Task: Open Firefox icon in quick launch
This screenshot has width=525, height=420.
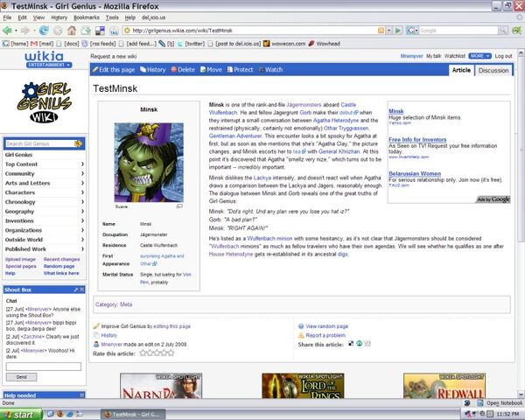Action: click(60, 414)
